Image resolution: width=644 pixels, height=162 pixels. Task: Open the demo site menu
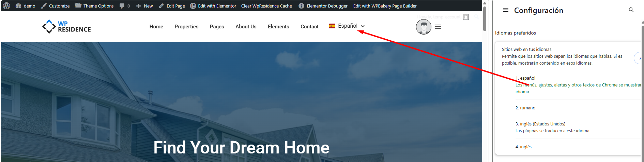[x=26, y=6]
